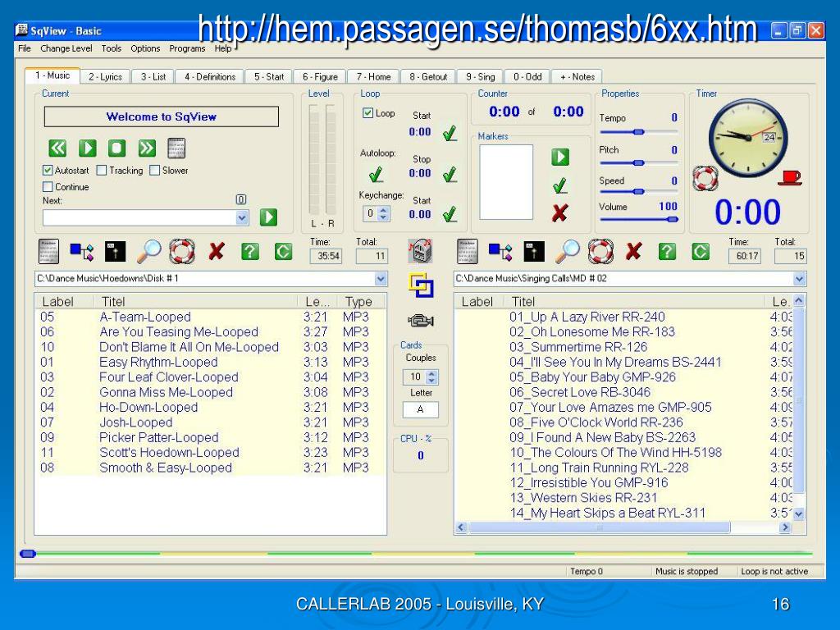The height and width of the screenshot is (630, 840).
Task: Click the right list vertical scrollbar
Action: click(799, 407)
